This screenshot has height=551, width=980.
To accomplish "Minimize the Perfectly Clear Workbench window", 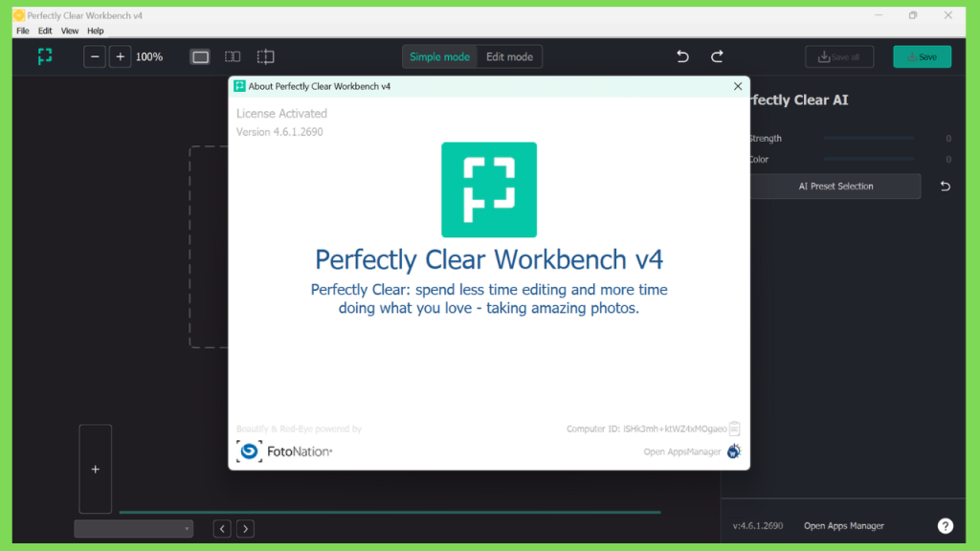I will point(879,15).
